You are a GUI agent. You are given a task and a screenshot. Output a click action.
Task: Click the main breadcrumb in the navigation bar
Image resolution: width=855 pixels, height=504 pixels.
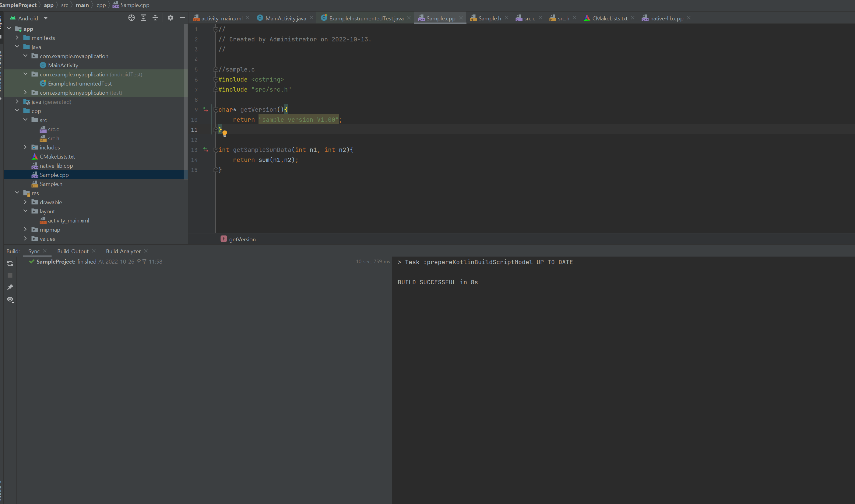click(82, 5)
